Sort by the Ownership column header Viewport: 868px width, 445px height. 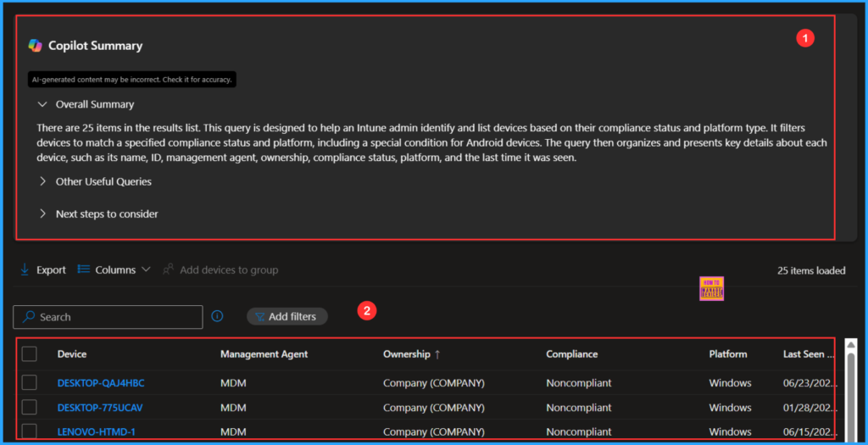[406, 354]
